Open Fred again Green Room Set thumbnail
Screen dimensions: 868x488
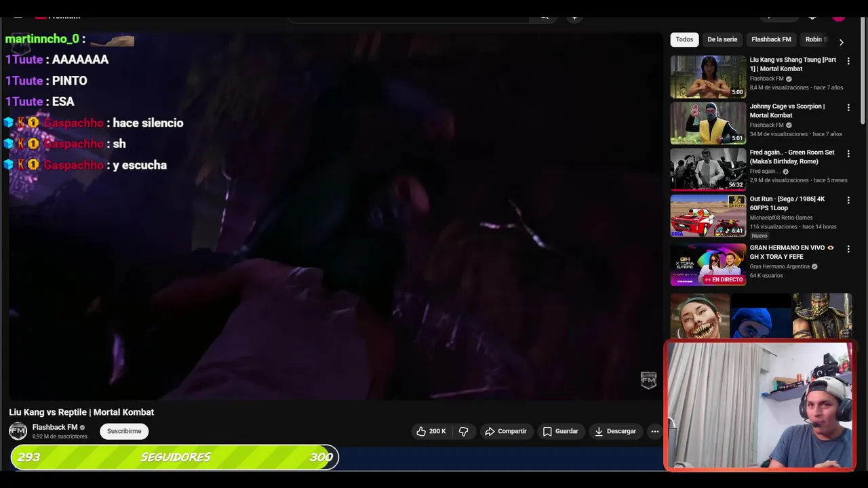point(708,169)
